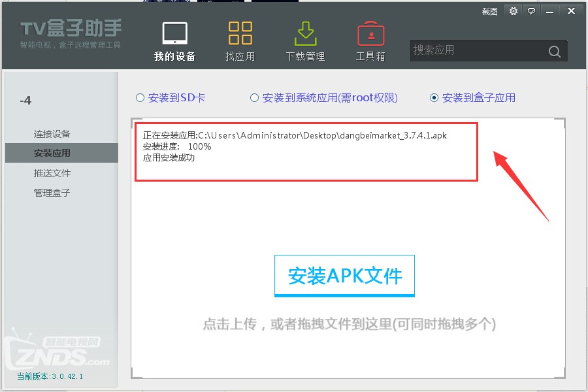Open 下载管理 download manager
Image resolution: width=588 pixels, height=392 pixels.
tap(304, 39)
